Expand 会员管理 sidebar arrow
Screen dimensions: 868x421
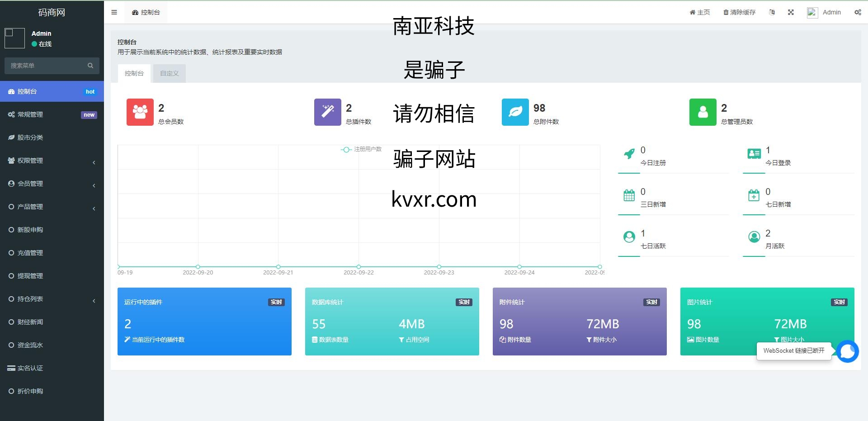pyautogui.click(x=94, y=185)
